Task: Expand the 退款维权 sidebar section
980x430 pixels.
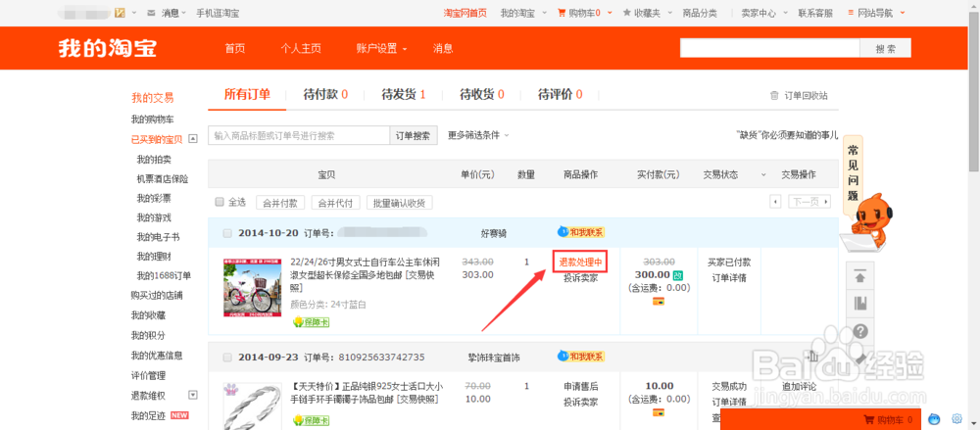Action: (193, 395)
